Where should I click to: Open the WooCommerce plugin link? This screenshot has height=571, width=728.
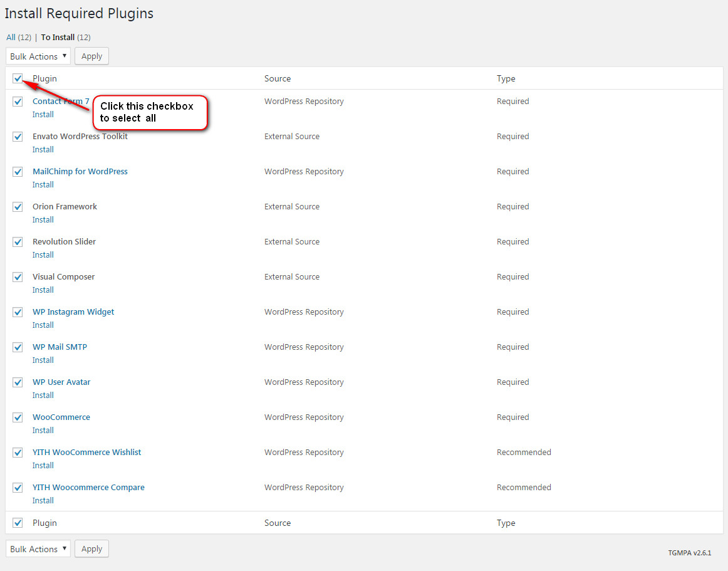[61, 417]
